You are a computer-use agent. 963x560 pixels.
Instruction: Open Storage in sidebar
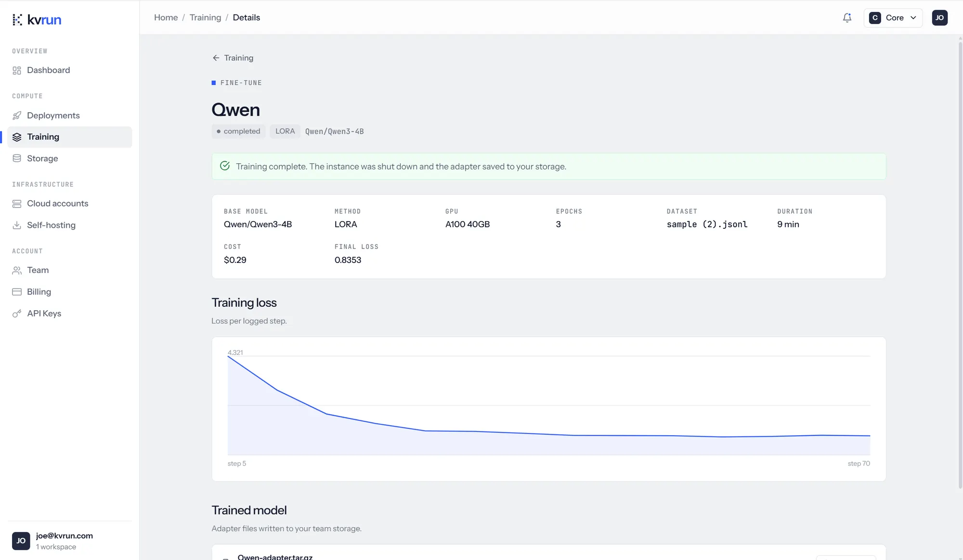click(x=70, y=158)
